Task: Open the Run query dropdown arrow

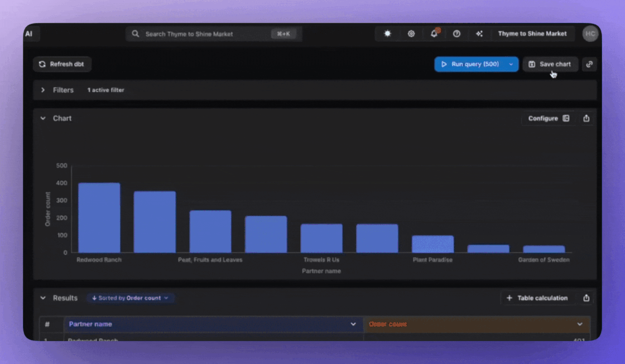Action: 511,64
